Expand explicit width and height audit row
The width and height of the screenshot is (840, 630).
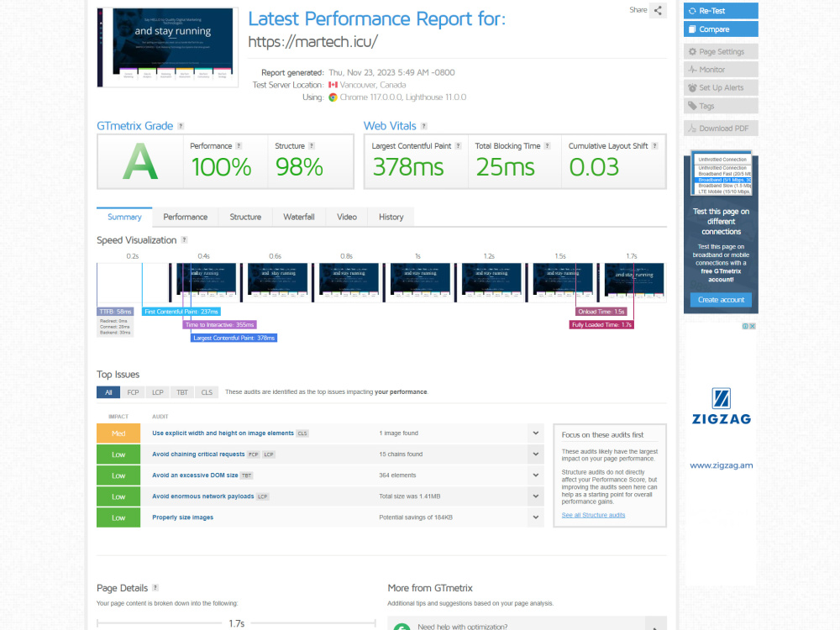tap(536, 433)
